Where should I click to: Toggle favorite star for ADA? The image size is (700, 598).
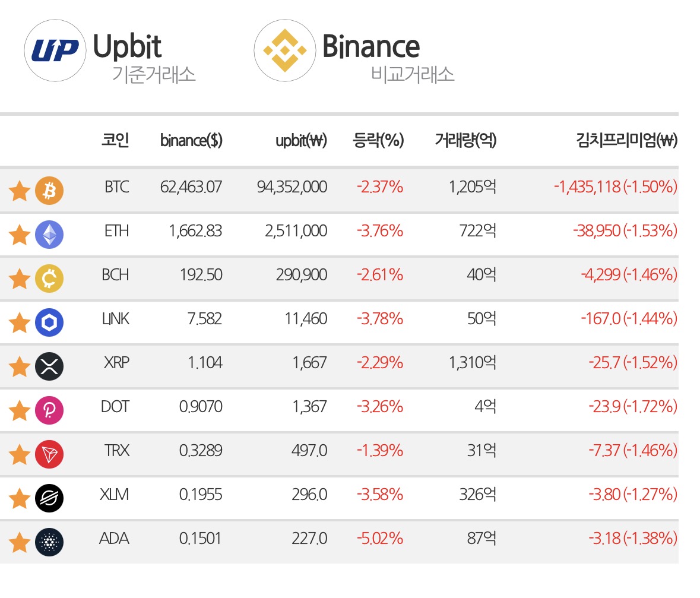(20, 543)
